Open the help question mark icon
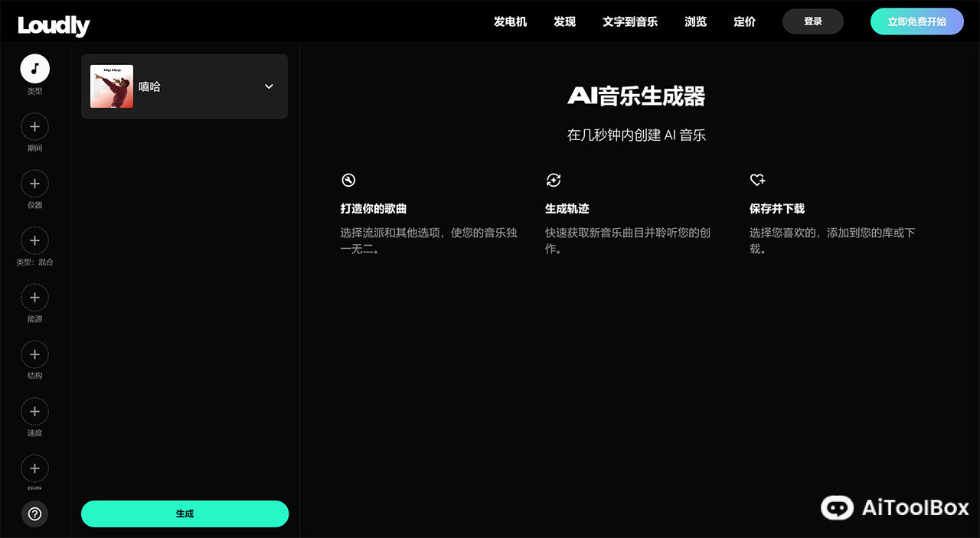Screen dimensions: 980x538 point(34,514)
